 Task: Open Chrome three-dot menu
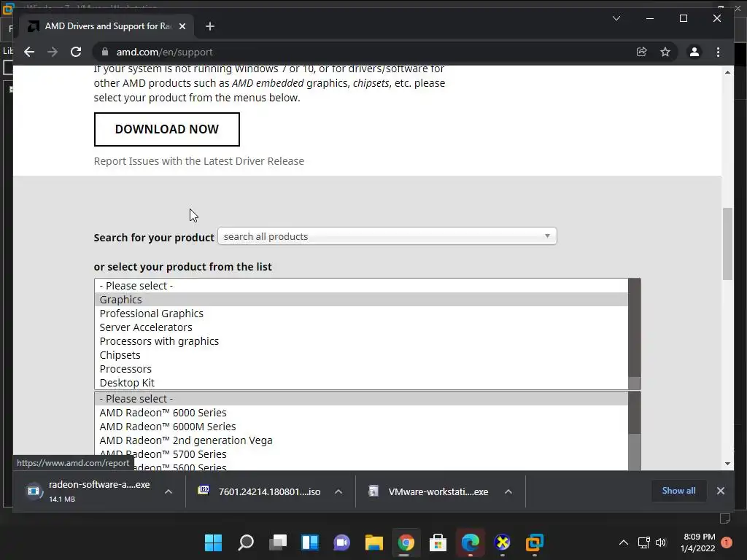pyautogui.click(x=718, y=52)
